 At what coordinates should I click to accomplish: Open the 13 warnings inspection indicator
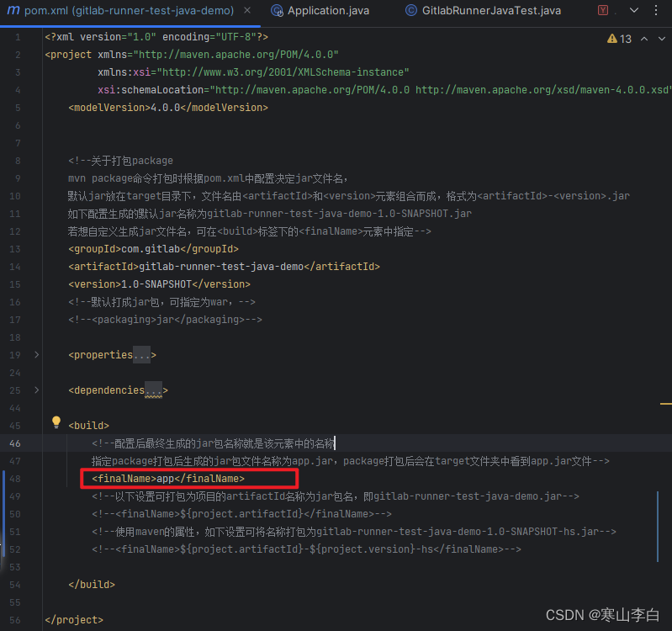619,39
